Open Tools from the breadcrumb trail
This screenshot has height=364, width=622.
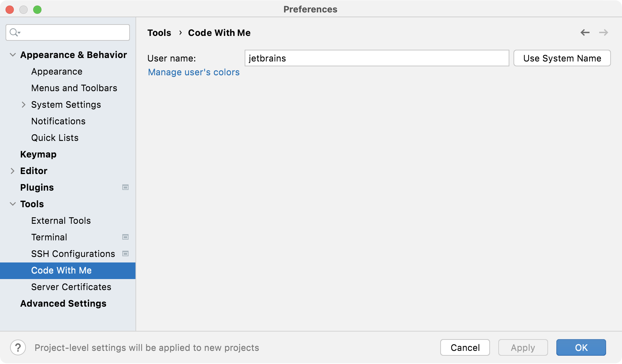pos(159,32)
